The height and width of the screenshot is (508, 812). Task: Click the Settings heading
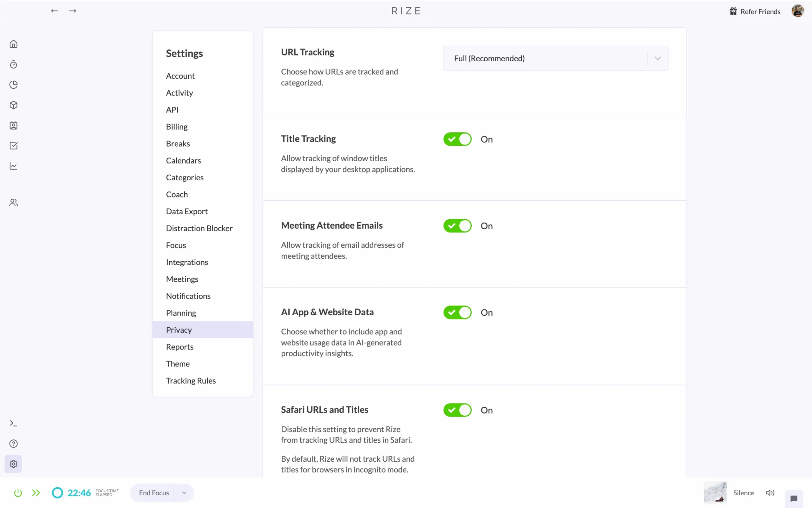pyautogui.click(x=184, y=53)
